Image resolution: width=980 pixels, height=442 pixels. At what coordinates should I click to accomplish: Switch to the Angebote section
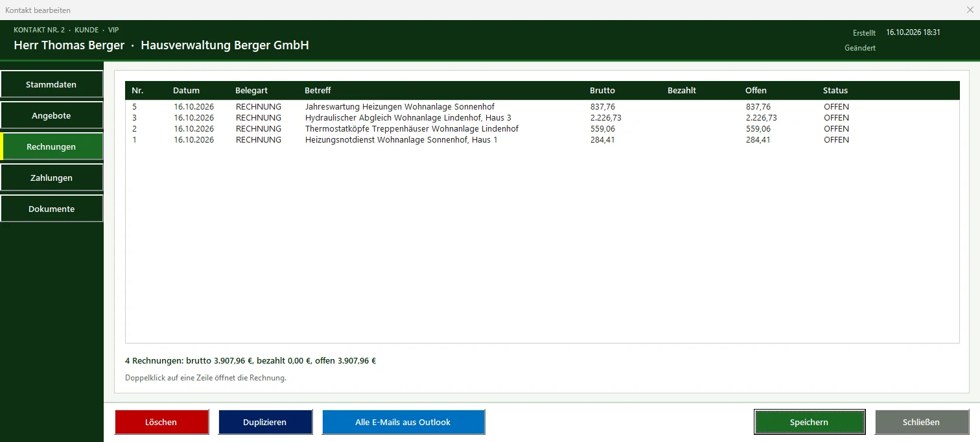coord(51,115)
